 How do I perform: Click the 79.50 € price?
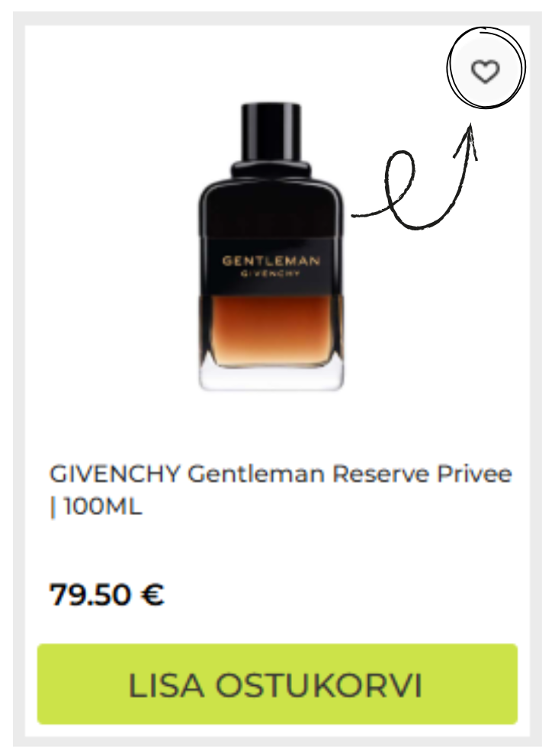coord(107,594)
